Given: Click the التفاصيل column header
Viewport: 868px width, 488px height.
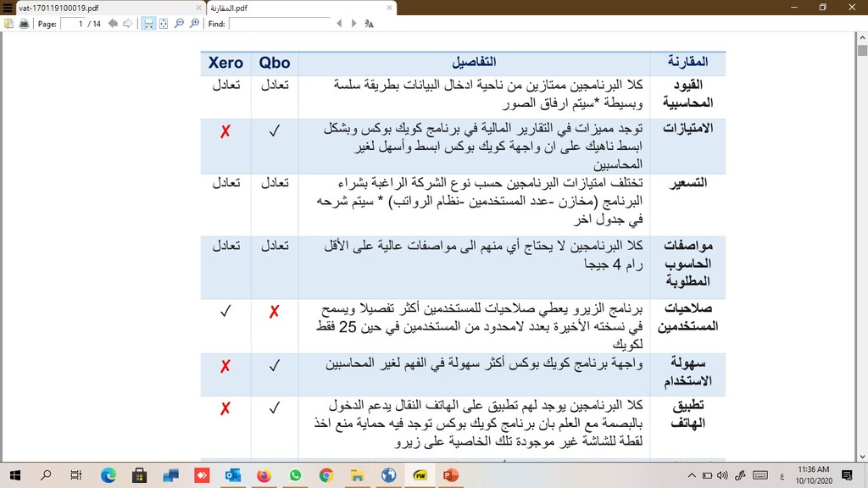Looking at the screenshot, I should point(474,62).
